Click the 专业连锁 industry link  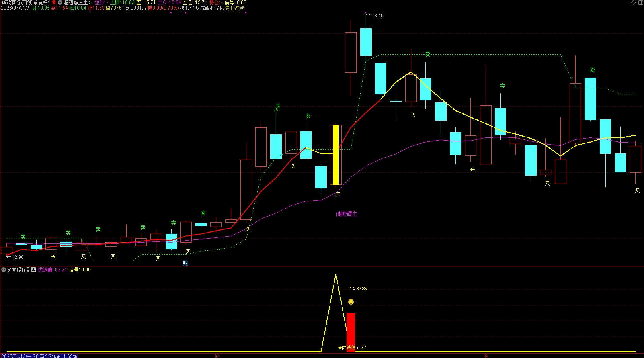click(x=235, y=8)
